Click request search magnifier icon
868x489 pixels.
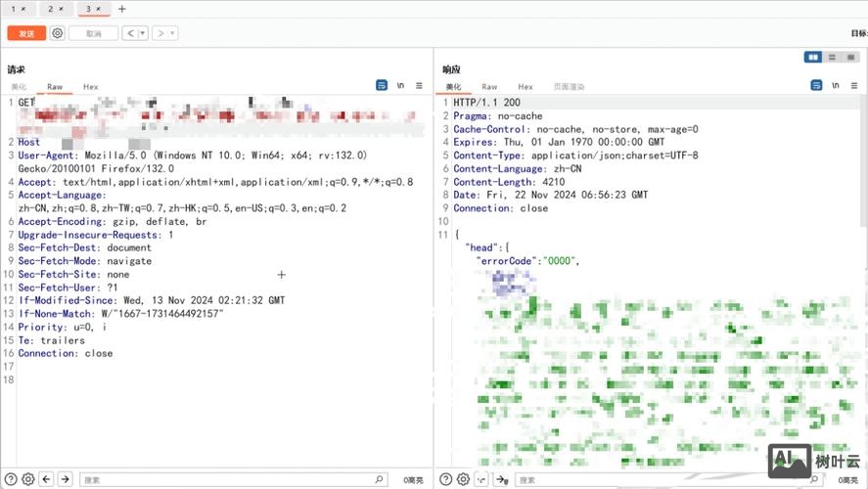pyautogui.click(x=379, y=479)
